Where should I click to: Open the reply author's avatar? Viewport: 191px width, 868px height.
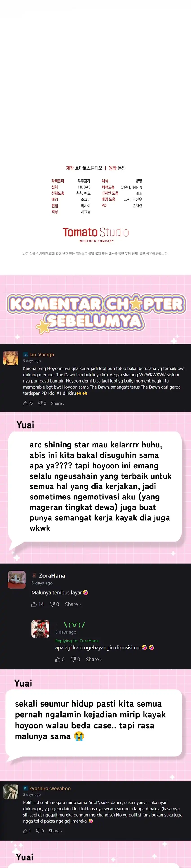coord(40,629)
